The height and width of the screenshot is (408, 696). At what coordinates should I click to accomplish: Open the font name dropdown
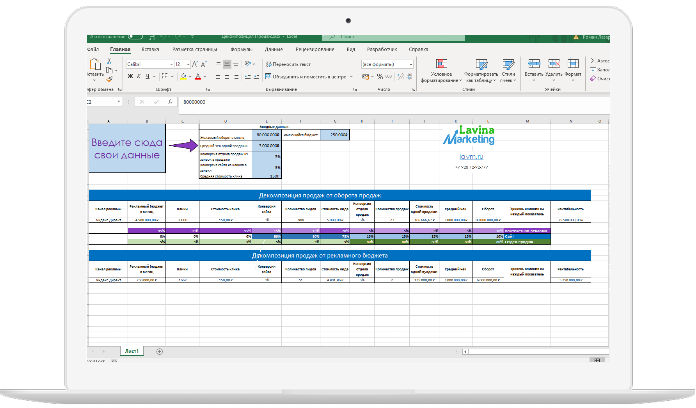pyautogui.click(x=171, y=64)
